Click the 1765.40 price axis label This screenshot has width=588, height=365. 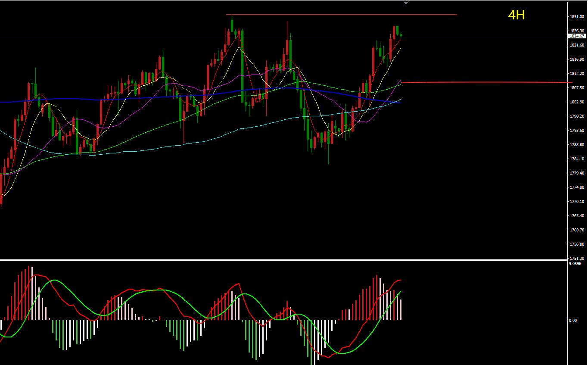tap(577, 216)
